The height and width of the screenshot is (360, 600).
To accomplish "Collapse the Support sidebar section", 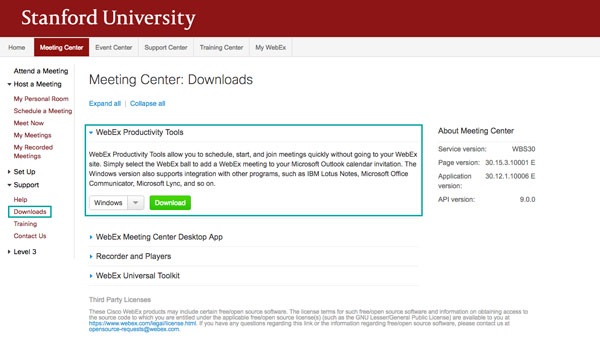I will pyautogui.click(x=23, y=185).
